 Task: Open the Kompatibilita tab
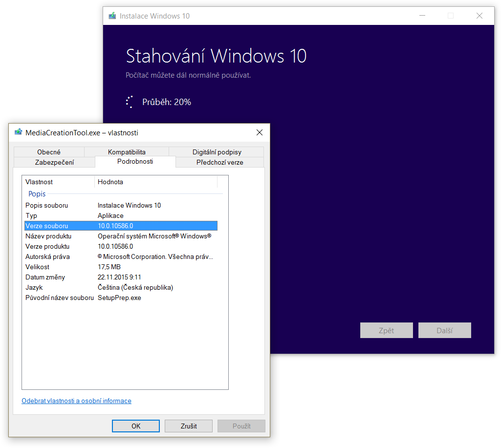127,151
